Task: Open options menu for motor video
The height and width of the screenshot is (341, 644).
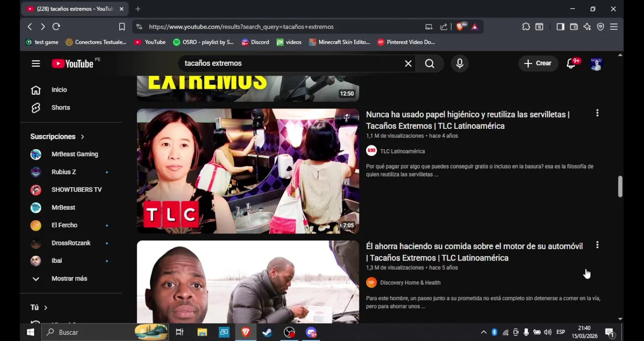Action: click(x=597, y=245)
